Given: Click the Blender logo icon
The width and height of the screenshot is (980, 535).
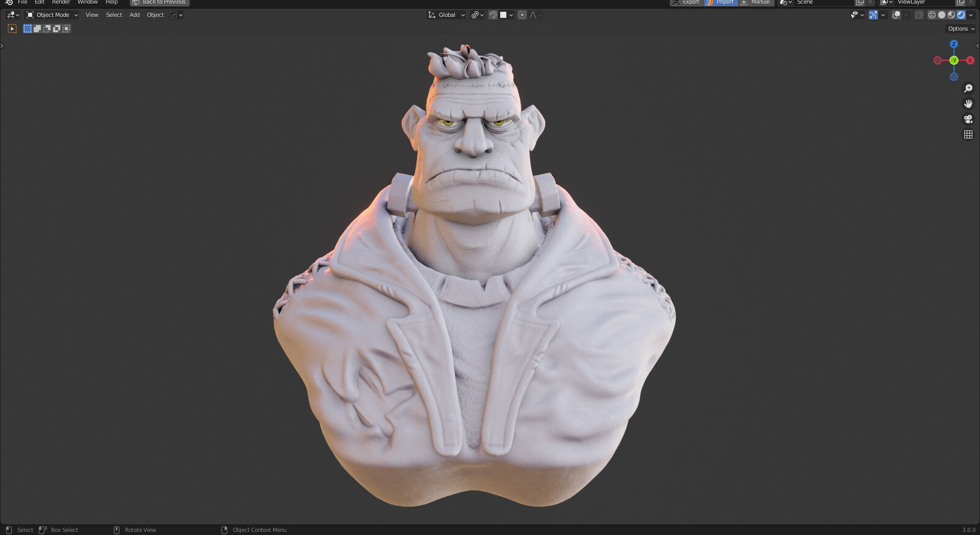Looking at the screenshot, I should [x=9, y=2].
